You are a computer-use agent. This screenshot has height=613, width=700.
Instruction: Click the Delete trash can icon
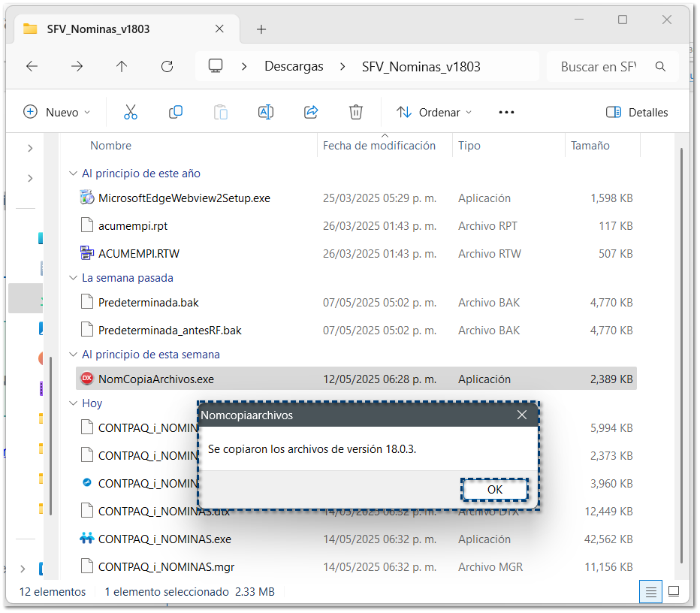(x=356, y=112)
